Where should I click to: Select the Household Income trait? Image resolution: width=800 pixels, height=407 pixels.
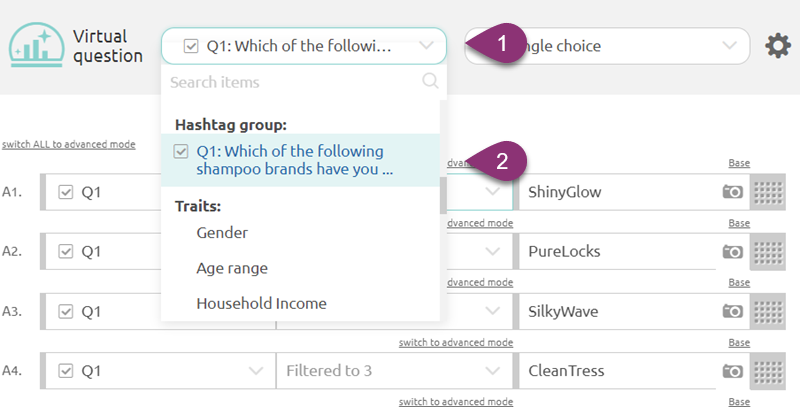click(x=261, y=303)
